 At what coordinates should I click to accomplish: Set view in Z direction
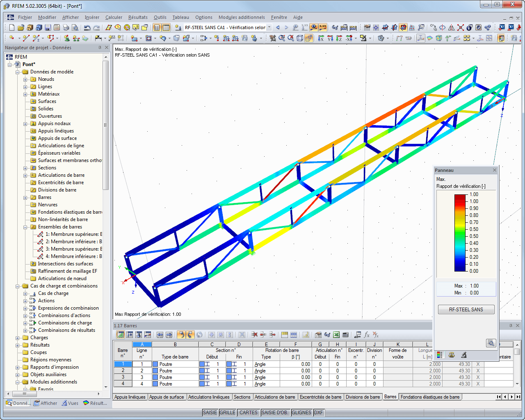pos(339,38)
